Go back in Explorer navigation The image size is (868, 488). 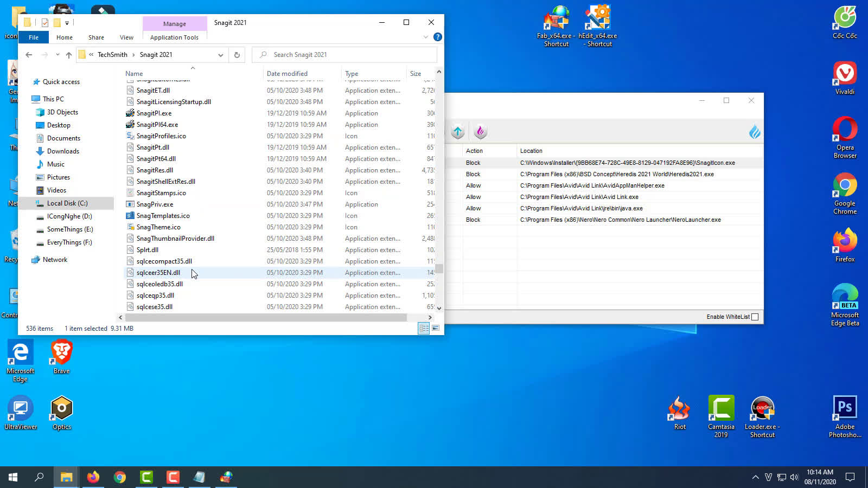pyautogui.click(x=29, y=55)
